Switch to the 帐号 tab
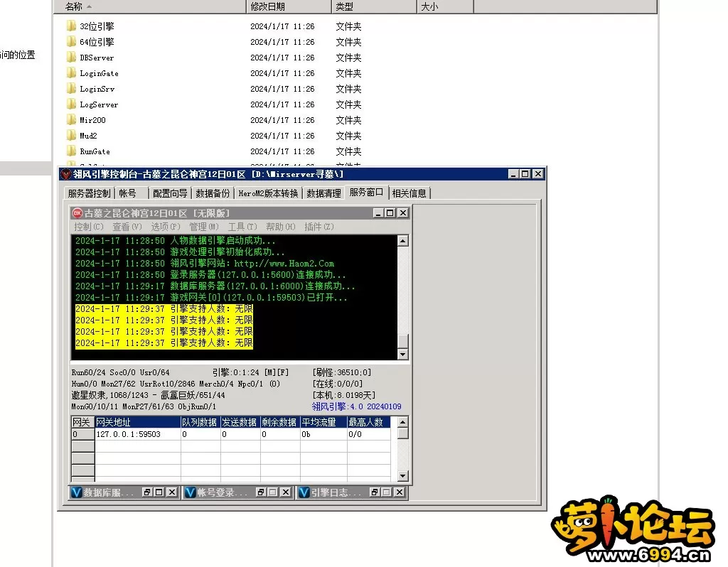 pos(132,193)
